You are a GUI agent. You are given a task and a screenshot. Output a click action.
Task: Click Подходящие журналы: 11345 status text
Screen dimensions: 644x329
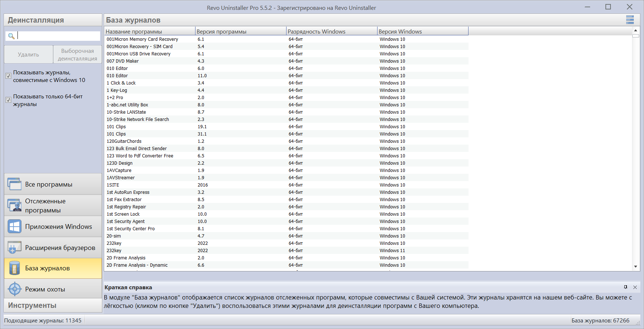(x=43, y=321)
